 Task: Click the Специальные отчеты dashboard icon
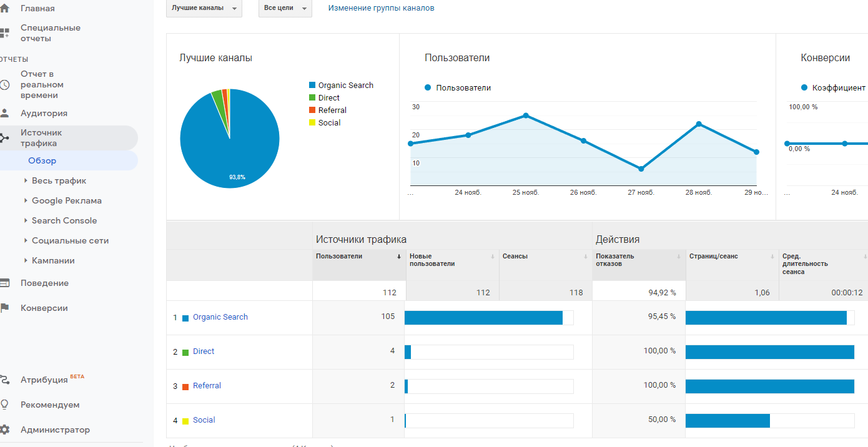point(4,33)
